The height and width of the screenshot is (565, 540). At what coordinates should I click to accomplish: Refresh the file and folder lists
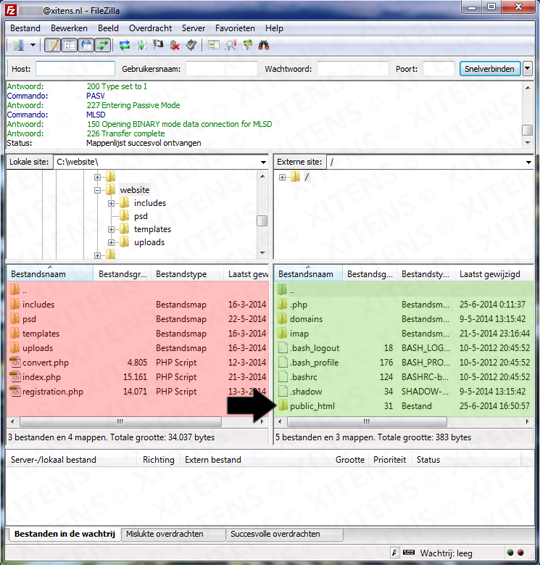(x=125, y=45)
